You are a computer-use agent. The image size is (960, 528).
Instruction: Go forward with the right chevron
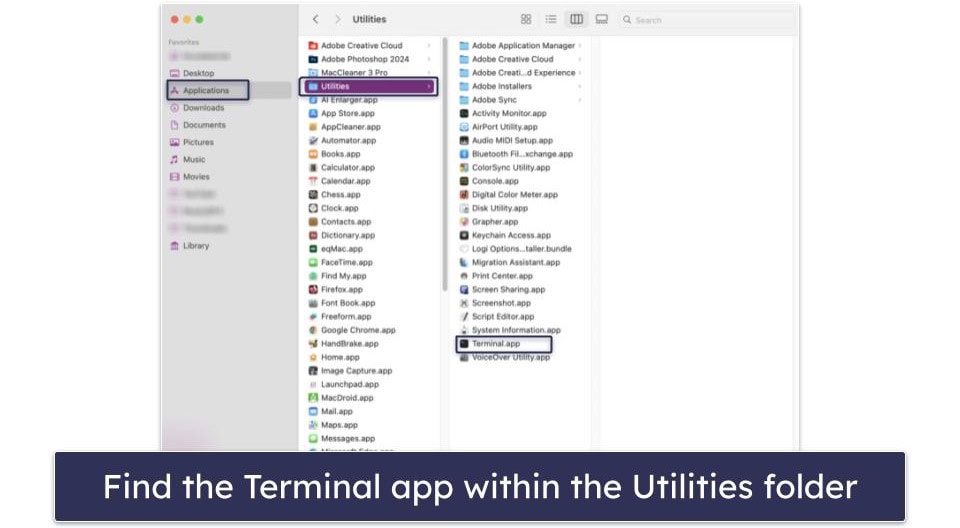(337, 20)
